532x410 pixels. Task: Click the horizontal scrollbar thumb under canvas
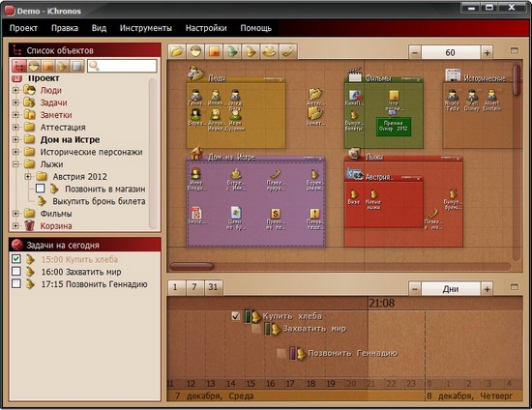[x=192, y=266]
